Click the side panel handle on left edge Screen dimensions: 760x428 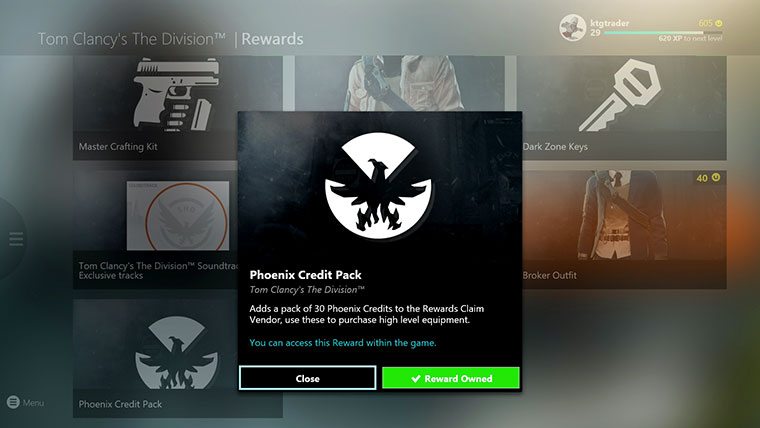pos(12,238)
